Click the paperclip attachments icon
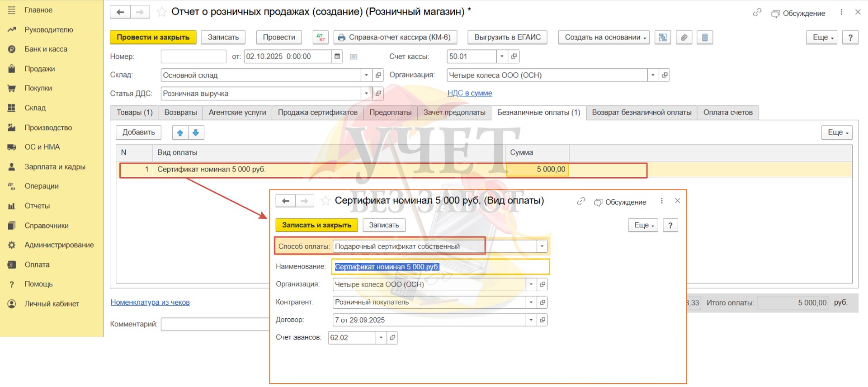 click(x=684, y=37)
